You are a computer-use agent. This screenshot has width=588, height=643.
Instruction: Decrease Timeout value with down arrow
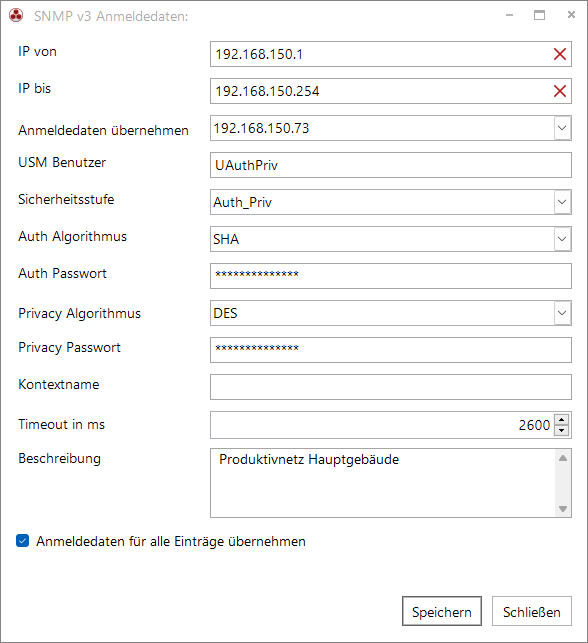(561, 430)
